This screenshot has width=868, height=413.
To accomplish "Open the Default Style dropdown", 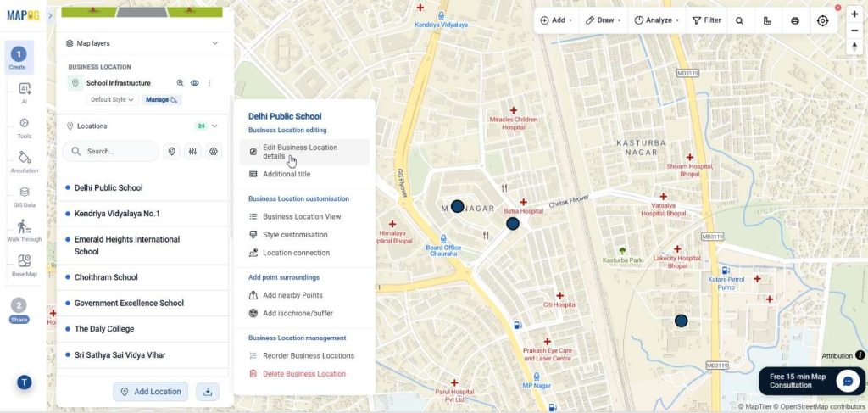I will (112, 100).
